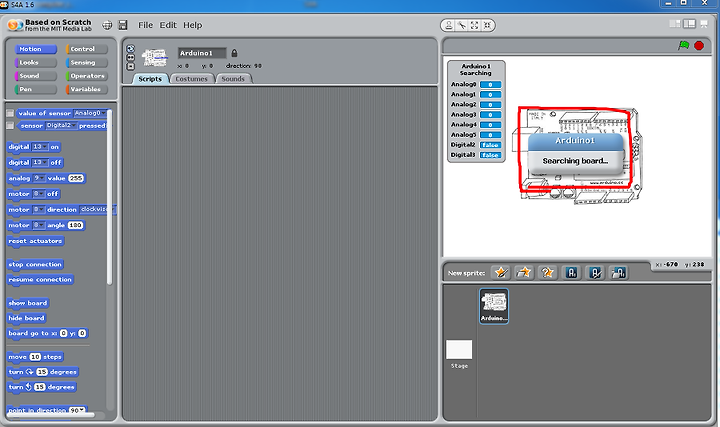Open pin dropdown in 'motor direction' block
720x427 pixels.
(39, 209)
